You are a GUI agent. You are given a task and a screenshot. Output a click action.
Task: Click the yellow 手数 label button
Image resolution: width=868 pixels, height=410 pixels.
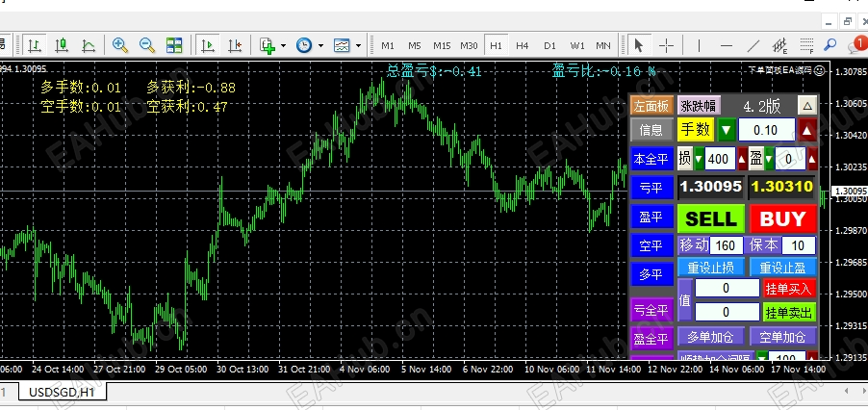[696, 130]
